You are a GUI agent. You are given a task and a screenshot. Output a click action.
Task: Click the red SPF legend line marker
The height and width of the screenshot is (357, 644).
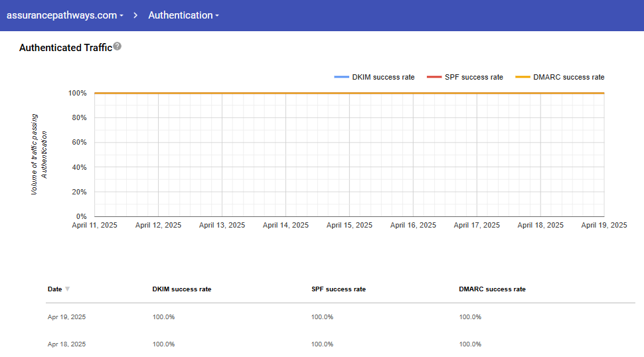pos(434,78)
